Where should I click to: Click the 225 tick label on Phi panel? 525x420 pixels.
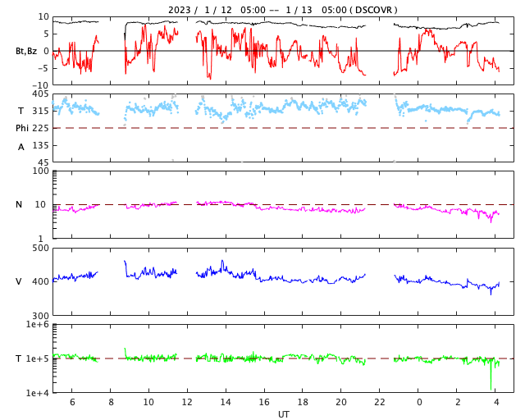[x=40, y=128]
